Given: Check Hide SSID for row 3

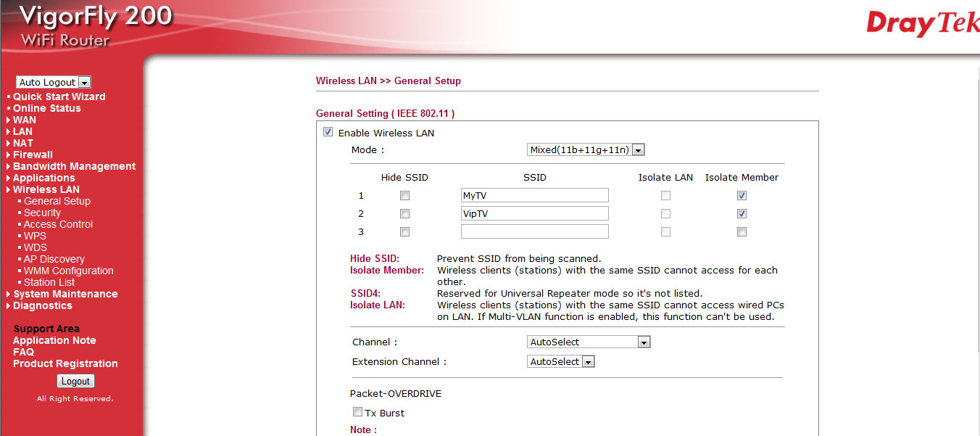Looking at the screenshot, I should 404,231.
